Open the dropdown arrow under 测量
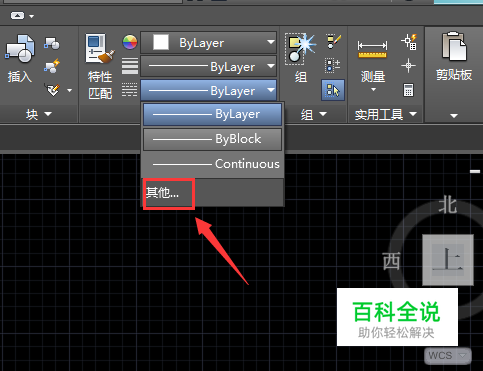This screenshot has height=371, width=483. 373,89
